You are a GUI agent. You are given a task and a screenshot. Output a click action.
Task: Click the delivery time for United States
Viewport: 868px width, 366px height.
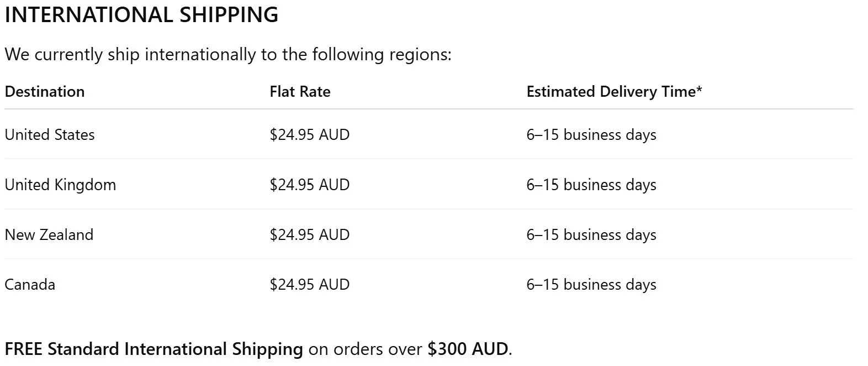pos(591,135)
